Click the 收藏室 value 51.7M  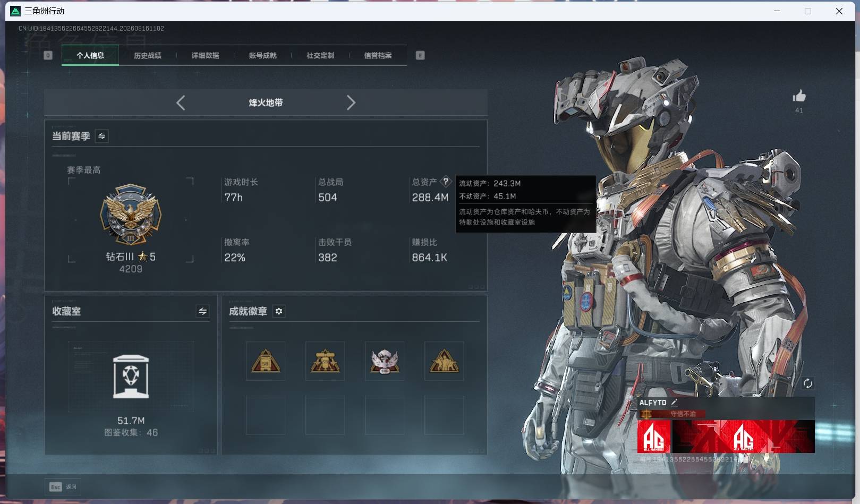tap(131, 421)
